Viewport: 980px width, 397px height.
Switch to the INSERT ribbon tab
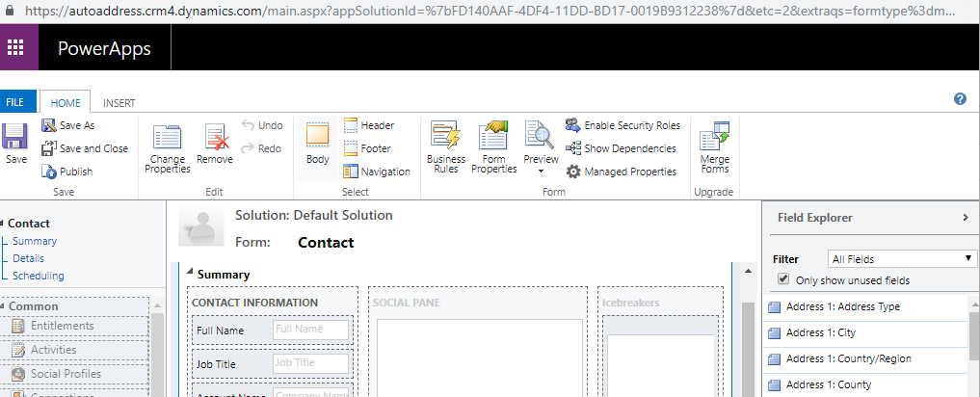point(119,103)
